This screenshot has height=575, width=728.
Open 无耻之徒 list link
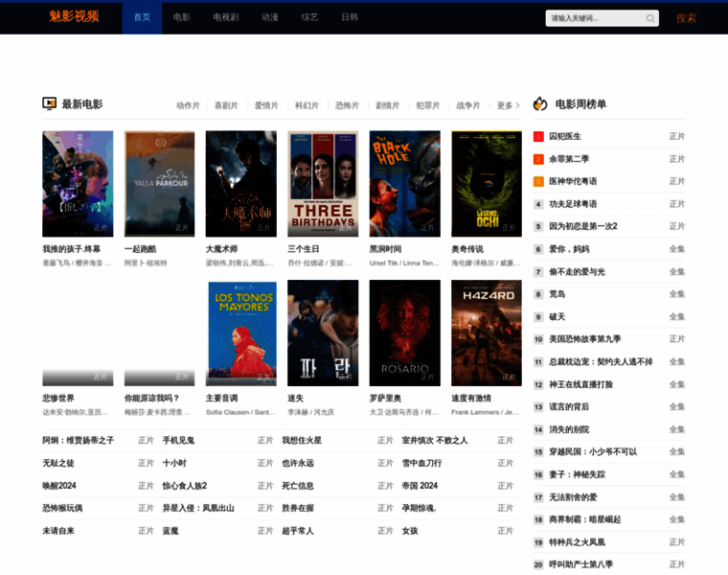click(x=58, y=463)
